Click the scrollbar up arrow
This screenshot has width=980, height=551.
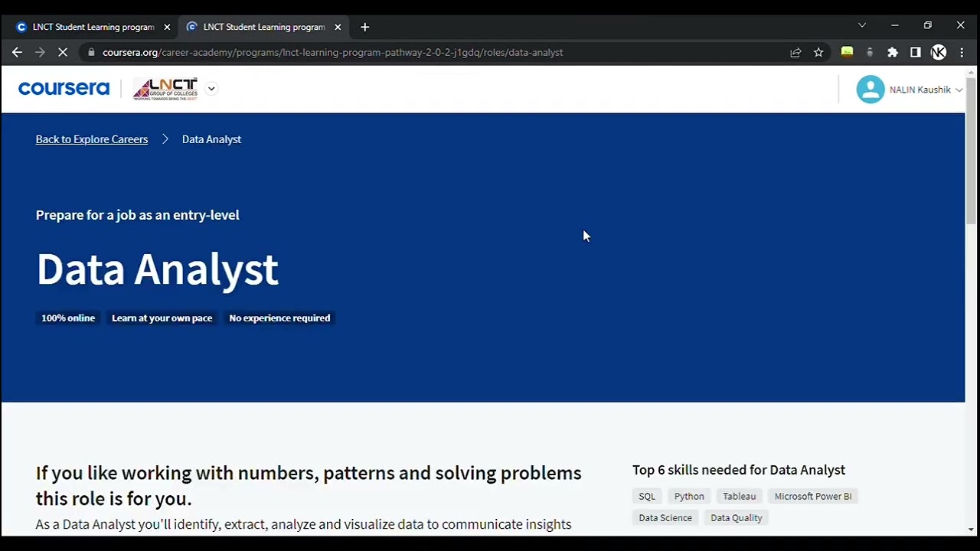(971, 73)
